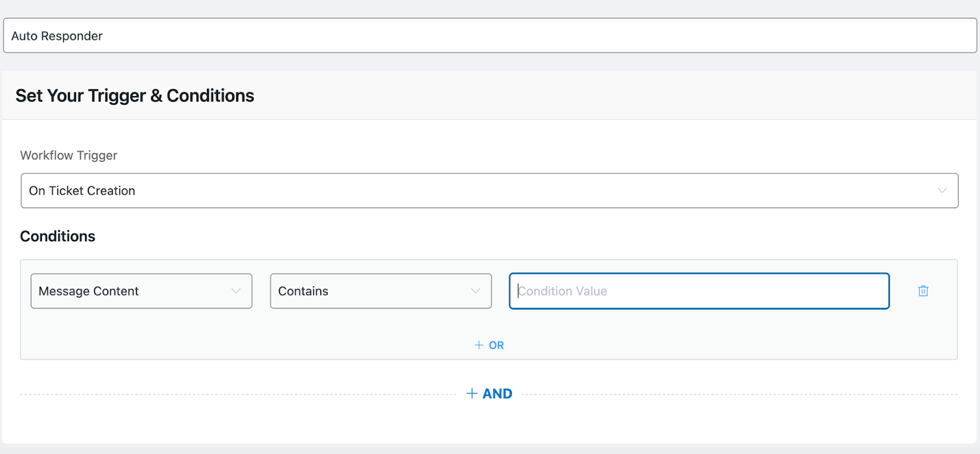The width and height of the screenshot is (980, 454).
Task: Delete the condition using trash icon
Action: click(x=923, y=291)
